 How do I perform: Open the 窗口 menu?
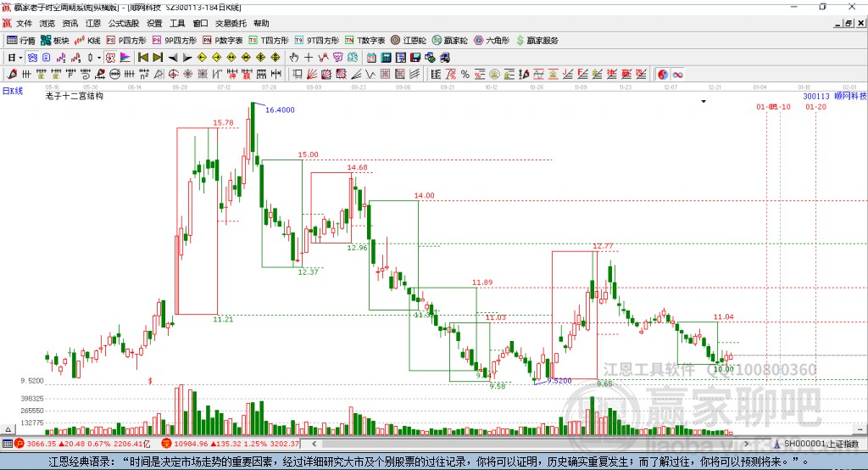[x=200, y=23]
